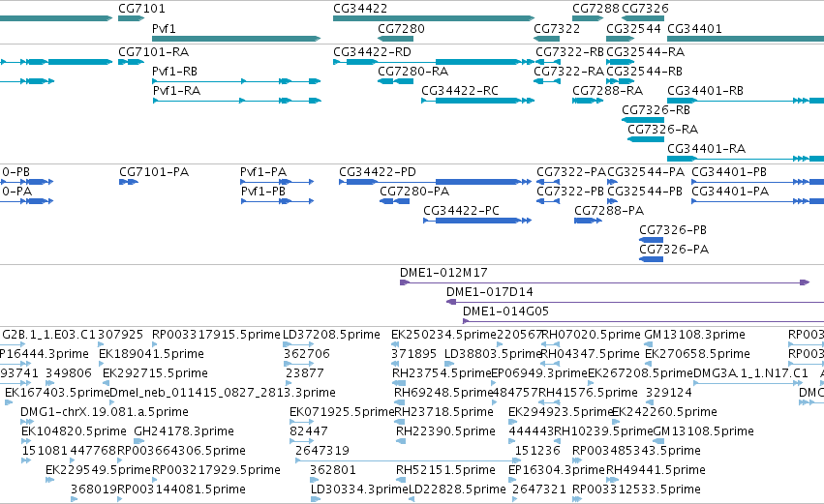Select EST RH22390.5prime label
The height and width of the screenshot is (504, 824).
[445, 431]
